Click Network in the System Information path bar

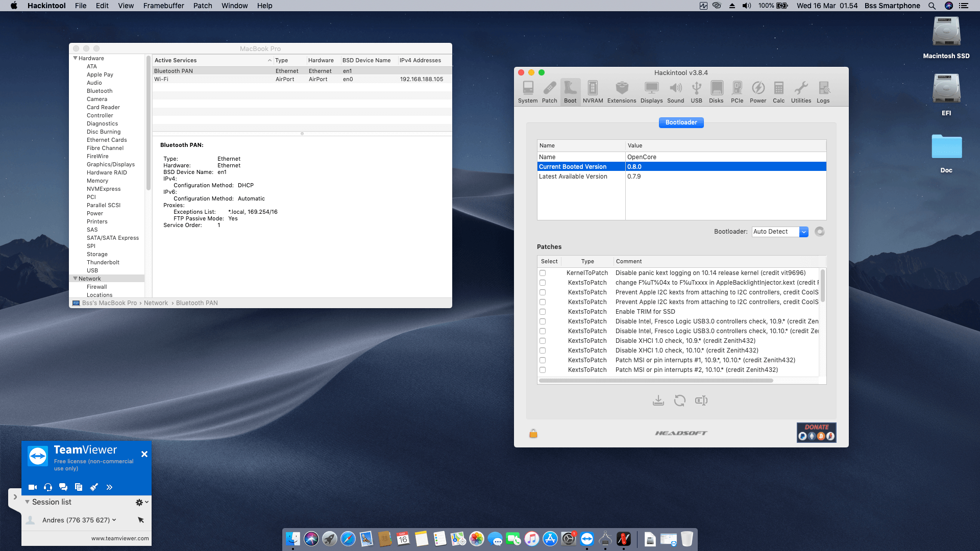[156, 303]
